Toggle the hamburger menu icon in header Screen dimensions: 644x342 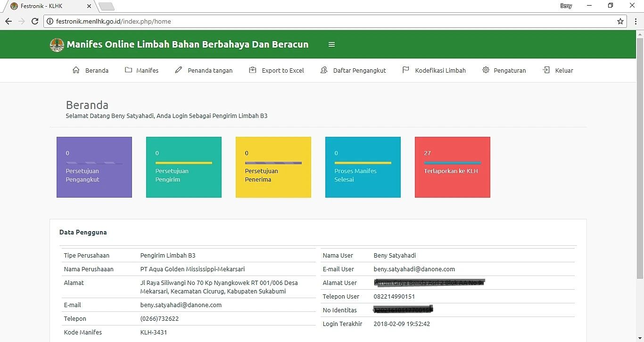pyautogui.click(x=331, y=44)
